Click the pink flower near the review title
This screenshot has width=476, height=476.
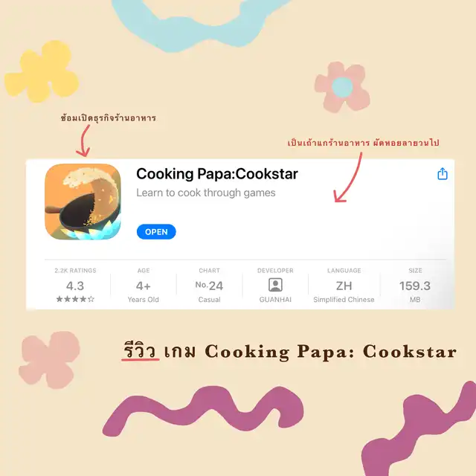click(x=50, y=360)
